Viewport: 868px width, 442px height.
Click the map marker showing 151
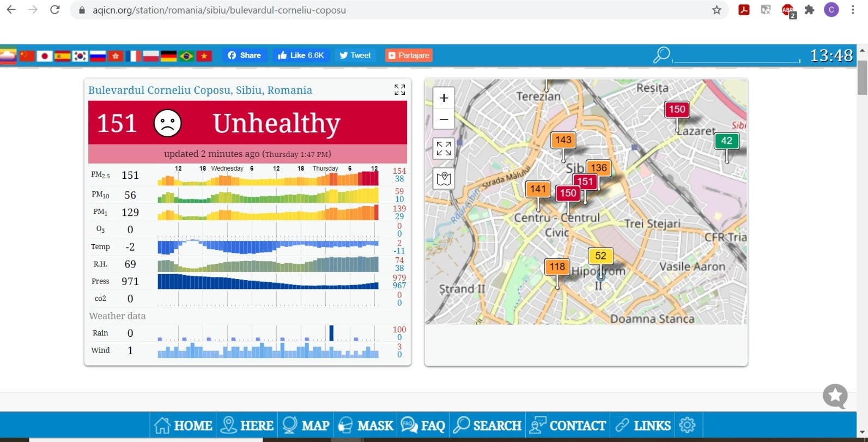tap(585, 181)
